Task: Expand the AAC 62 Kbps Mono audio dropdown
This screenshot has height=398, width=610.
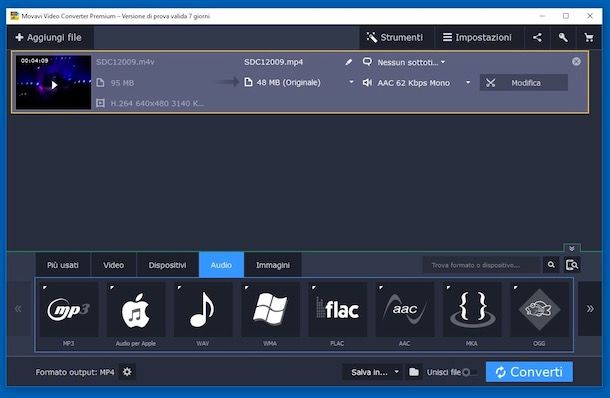Action: coord(468,82)
